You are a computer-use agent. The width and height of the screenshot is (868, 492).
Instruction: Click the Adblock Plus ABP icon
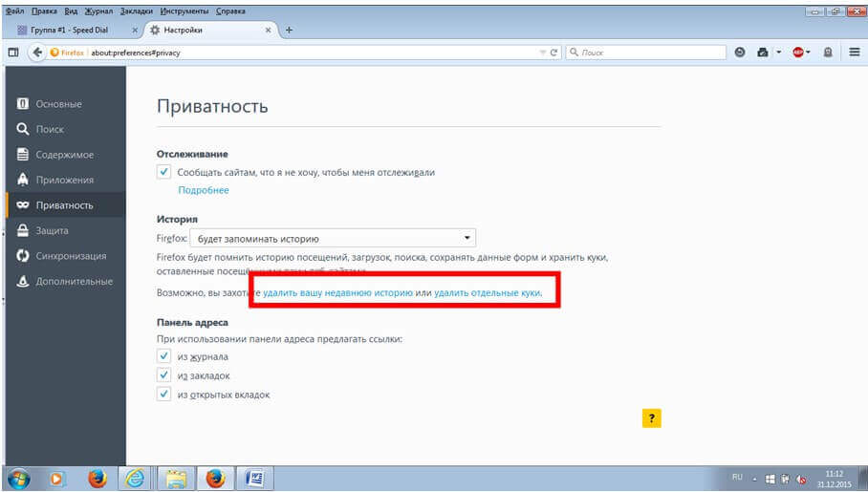click(x=798, y=53)
